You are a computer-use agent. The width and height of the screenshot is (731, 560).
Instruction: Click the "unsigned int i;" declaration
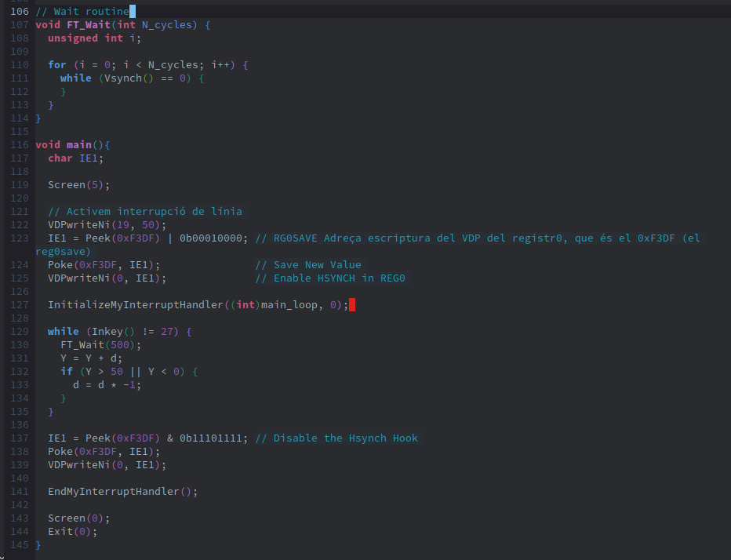click(x=95, y=38)
